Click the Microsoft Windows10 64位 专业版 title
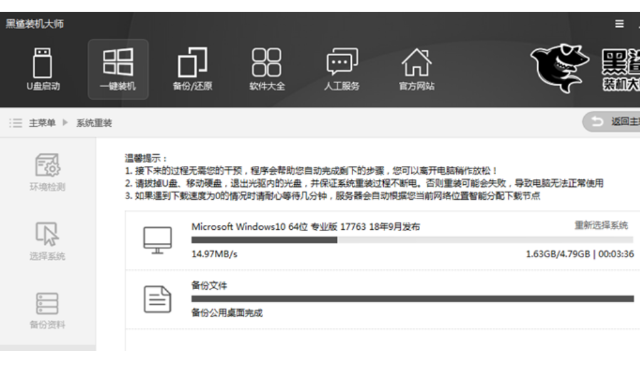This screenshot has width=640, height=380. (305, 227)
